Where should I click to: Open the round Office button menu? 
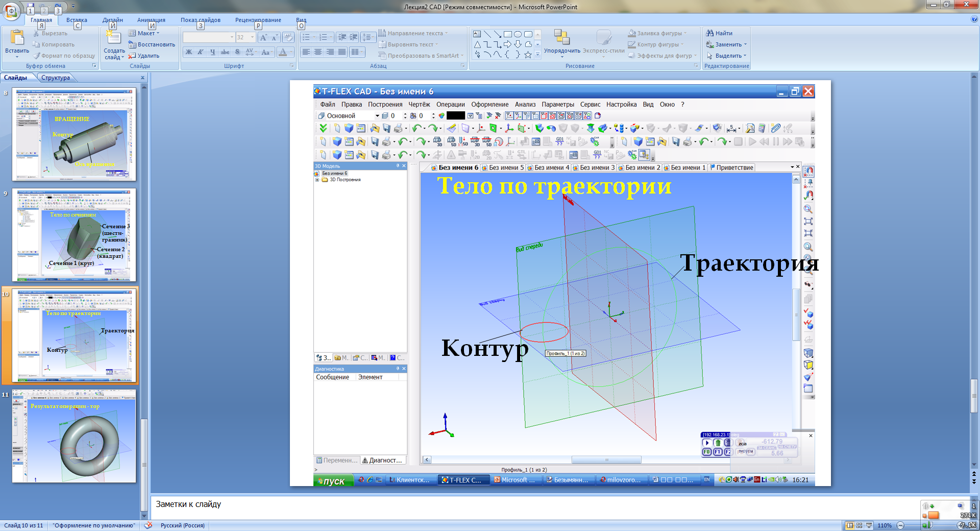click(11, 11)
